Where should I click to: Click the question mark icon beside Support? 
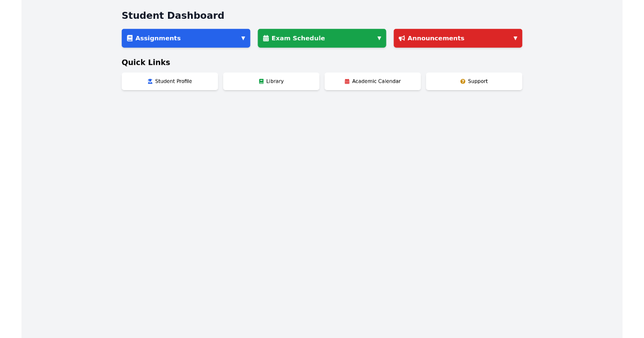pyautogui.click(x=462, y=81)
